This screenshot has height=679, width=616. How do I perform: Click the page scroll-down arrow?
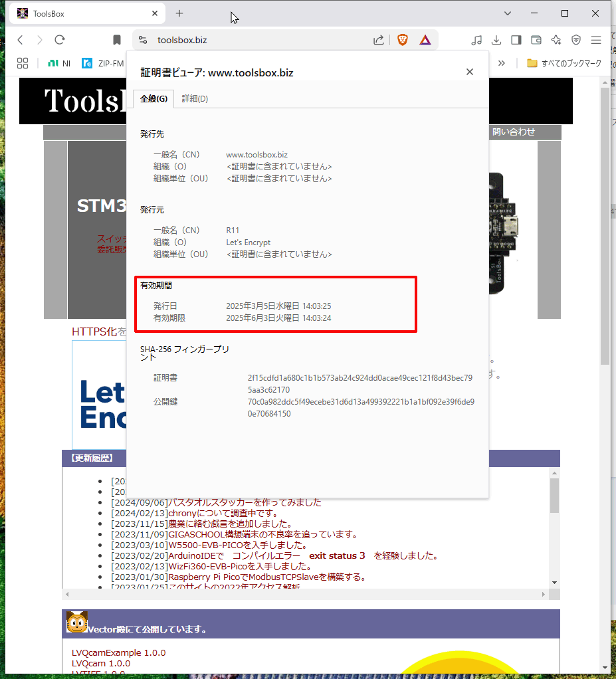click(x=605, y=667)
